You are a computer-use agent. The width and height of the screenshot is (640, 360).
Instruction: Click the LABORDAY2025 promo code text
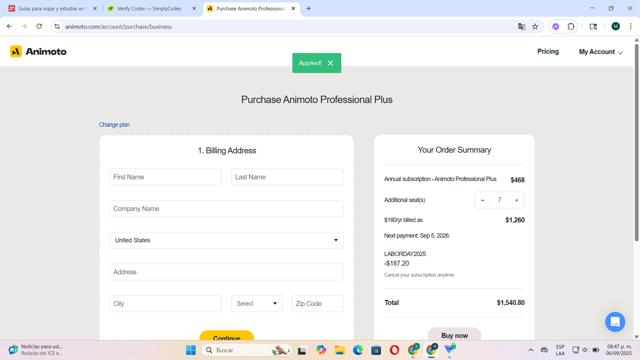click(405, 254)
